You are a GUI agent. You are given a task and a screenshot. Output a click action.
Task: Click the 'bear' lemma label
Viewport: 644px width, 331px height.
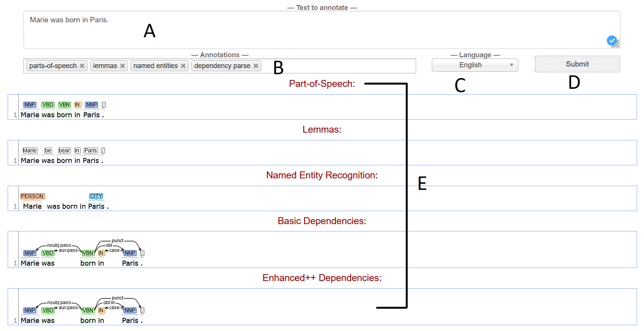pyautogui.click(x=65, y=150)
